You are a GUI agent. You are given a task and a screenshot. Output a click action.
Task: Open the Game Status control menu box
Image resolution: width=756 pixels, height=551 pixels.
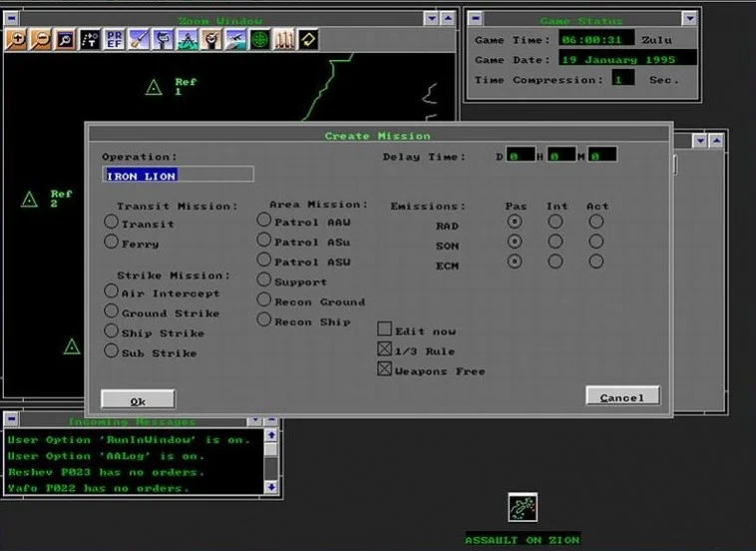click(x=476, y=18)
